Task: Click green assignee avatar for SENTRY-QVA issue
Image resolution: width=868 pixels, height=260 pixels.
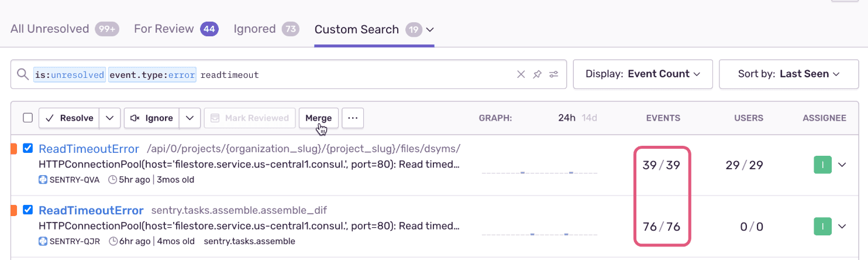Action: [x=822, y=165]
